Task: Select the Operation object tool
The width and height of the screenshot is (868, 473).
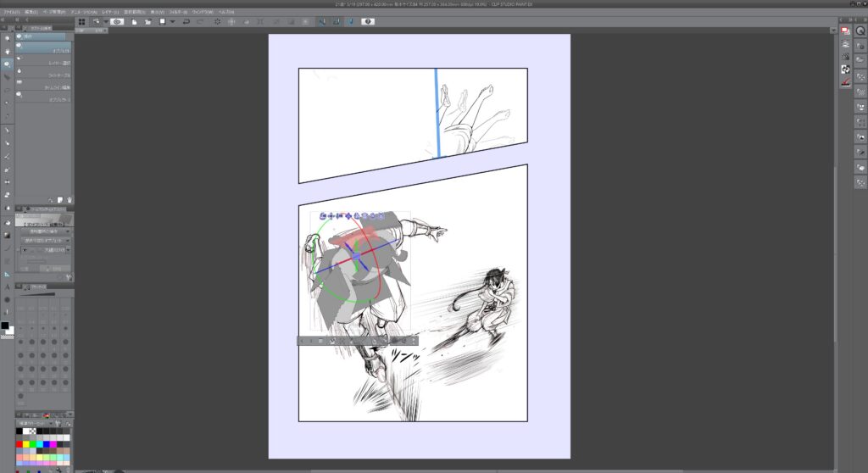Action: point(7,64)
